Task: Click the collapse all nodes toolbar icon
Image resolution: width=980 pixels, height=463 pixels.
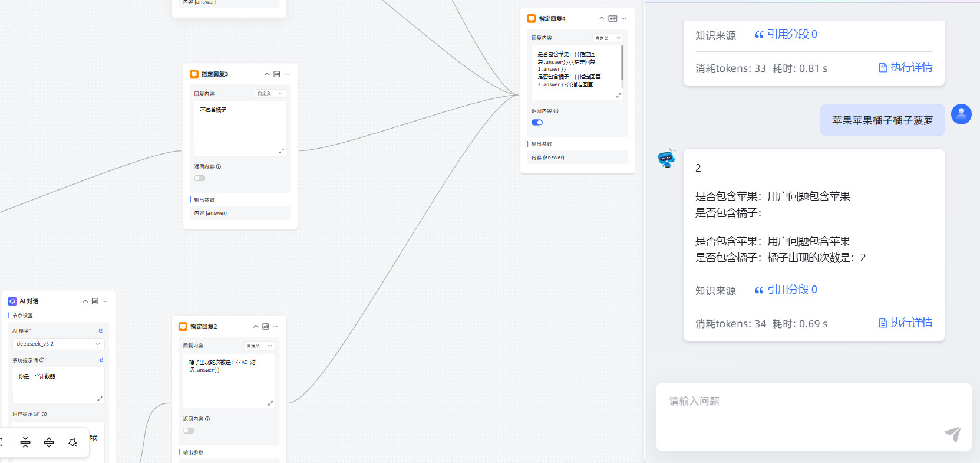Action: pos(25,442)
